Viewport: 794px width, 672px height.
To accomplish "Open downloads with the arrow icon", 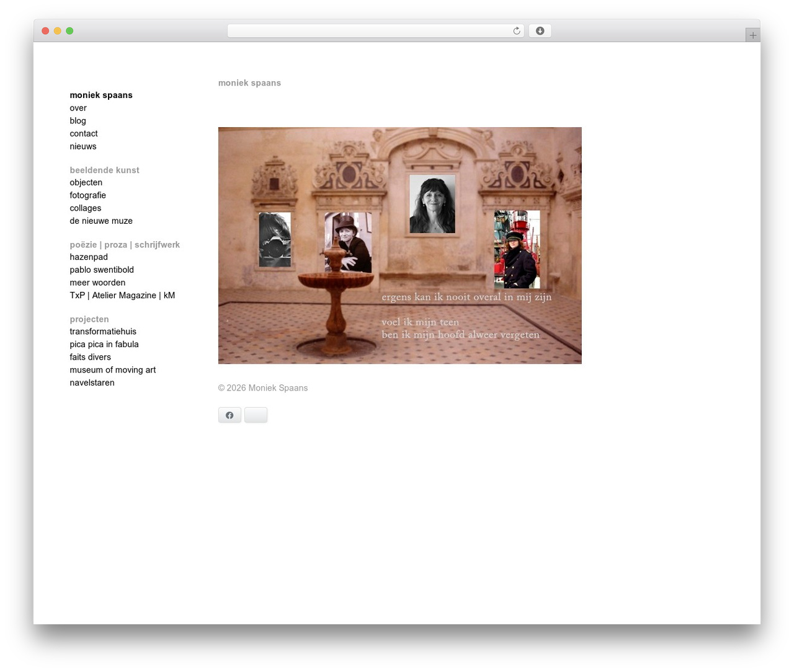I will (540, 31).
